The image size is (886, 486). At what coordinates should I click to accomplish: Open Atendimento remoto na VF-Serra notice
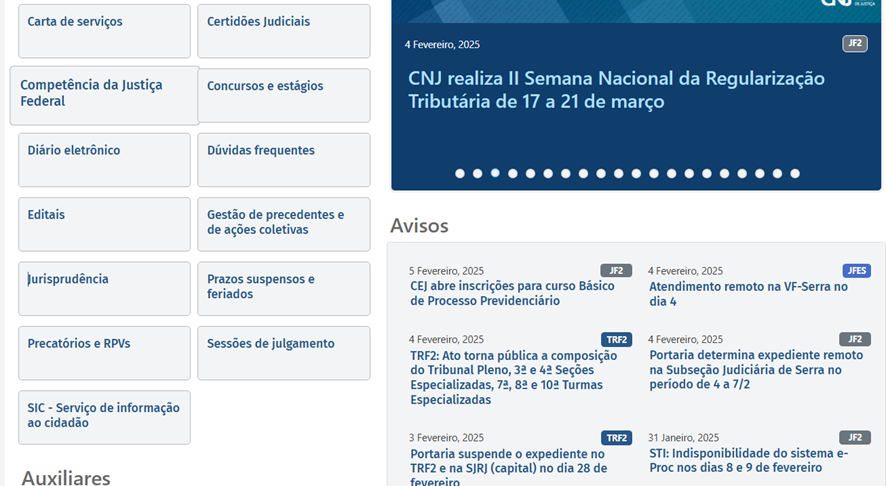pyautogui.click(x=748, y=294)
